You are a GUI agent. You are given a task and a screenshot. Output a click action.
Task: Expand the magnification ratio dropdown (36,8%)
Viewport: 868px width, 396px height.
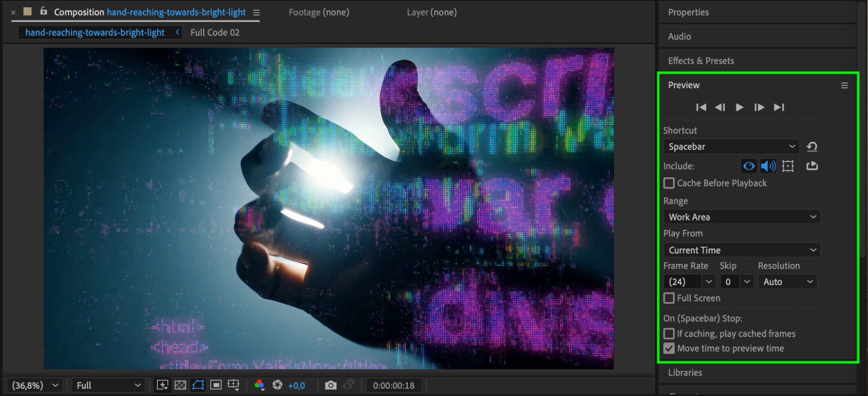coord(34,386)
